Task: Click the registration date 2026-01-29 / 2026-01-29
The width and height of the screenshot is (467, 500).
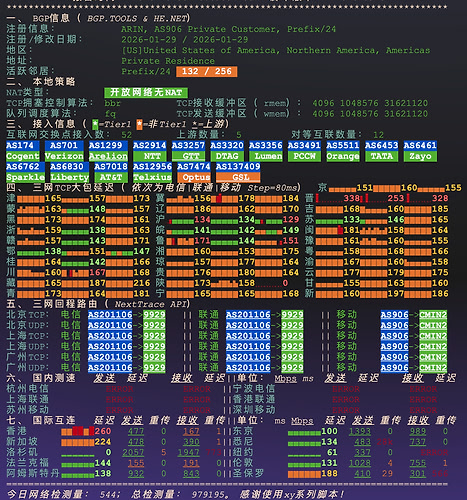Action: point(185,40)
